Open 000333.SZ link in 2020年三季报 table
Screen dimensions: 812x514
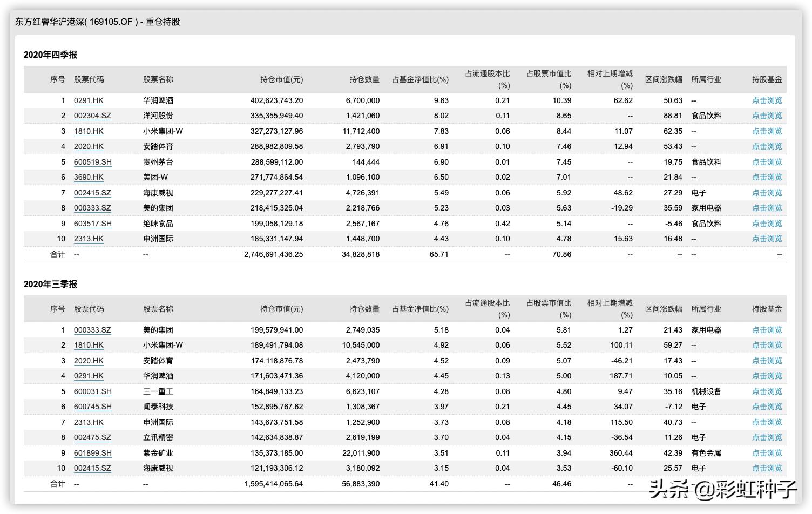92,330
